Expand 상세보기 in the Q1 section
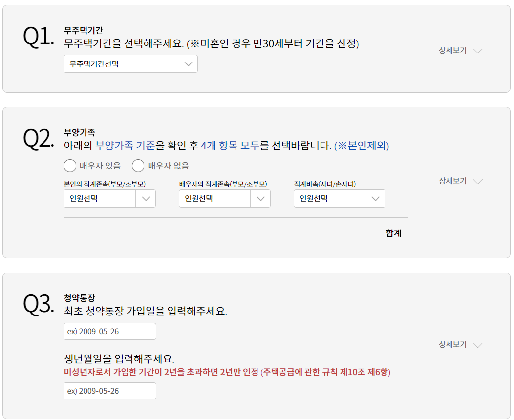 pos(461,50)
